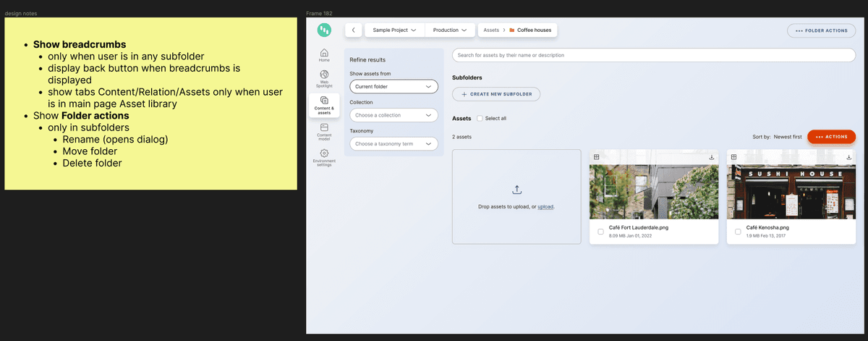
Task: Click the orange Actions button
Action: pos(831,136)
